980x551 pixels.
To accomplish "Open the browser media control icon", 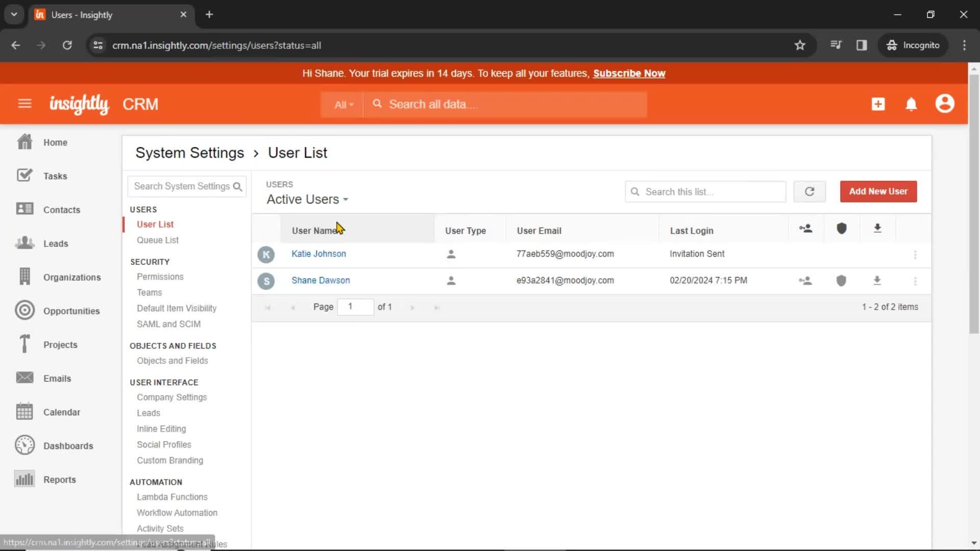I will tap(836, 45).
